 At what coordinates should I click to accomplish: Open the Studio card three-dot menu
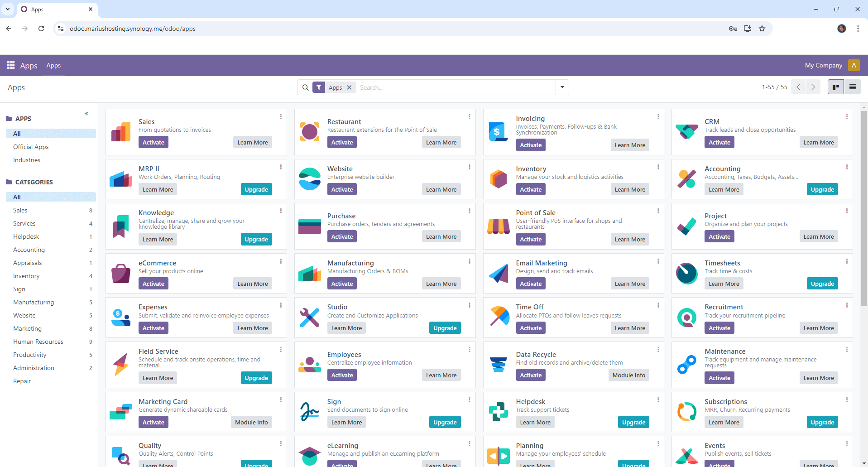point(470,305)
